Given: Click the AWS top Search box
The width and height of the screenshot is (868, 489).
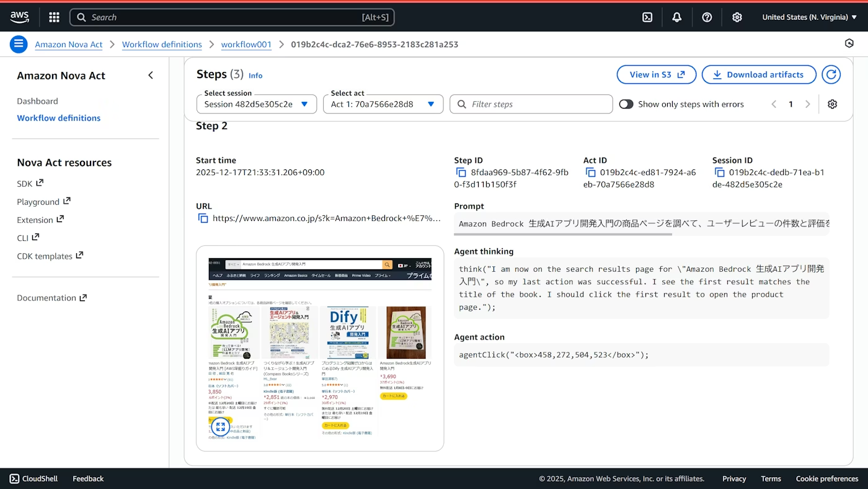Looking at the screenshot, I should 232,17.
